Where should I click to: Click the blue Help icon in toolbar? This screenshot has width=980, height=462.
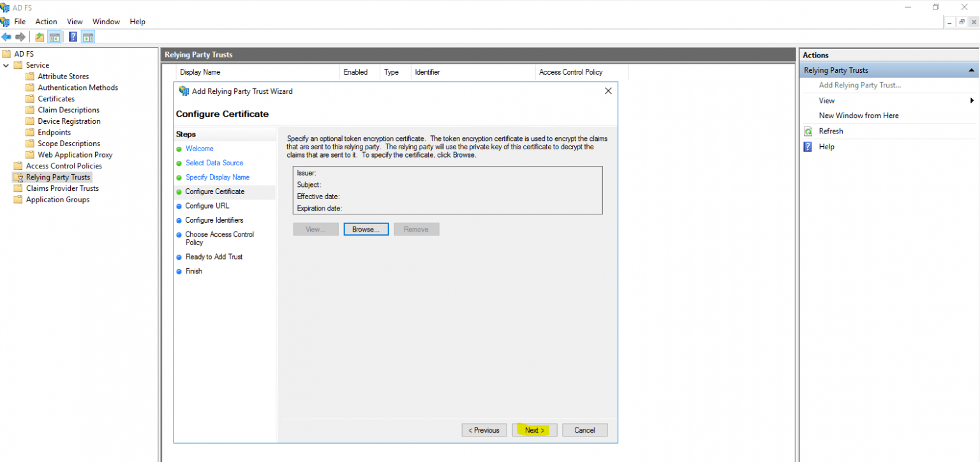point(72,36)
